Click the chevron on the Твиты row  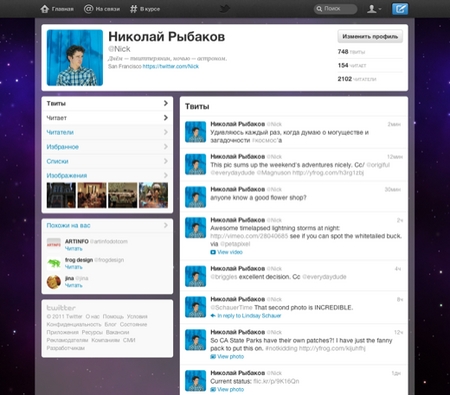click(166, 103)
